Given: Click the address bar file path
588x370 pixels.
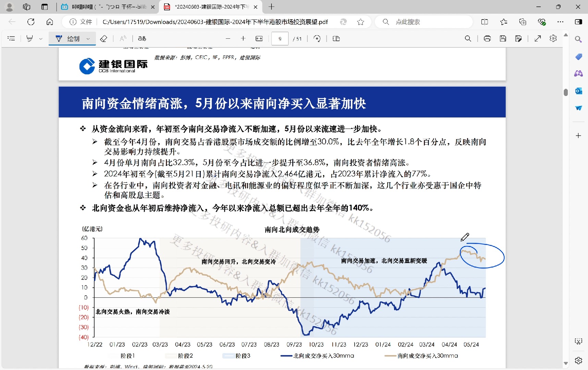Looking at the screenshot, I should [215, 22].
